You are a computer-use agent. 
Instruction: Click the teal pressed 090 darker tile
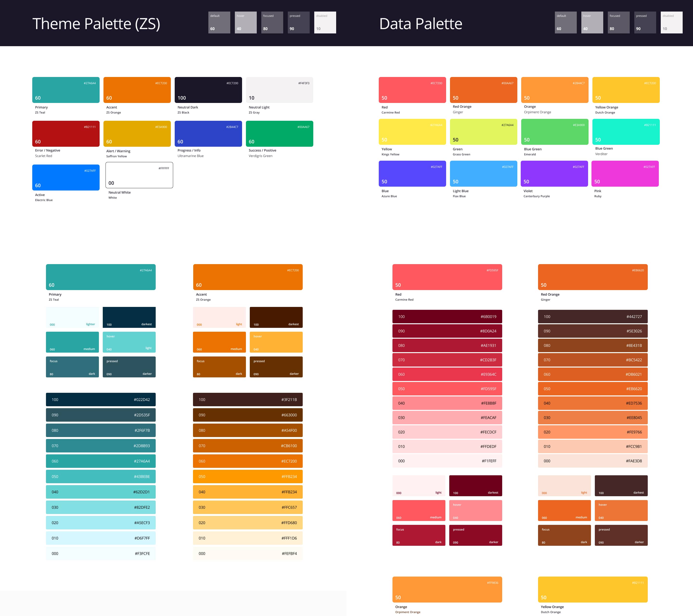pos(129,367)
